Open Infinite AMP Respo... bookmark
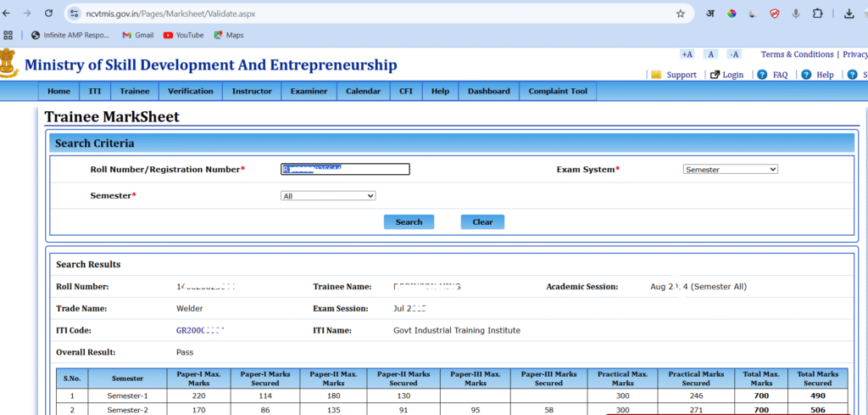The width and height of the screenshot is (868, 415). 71,35
